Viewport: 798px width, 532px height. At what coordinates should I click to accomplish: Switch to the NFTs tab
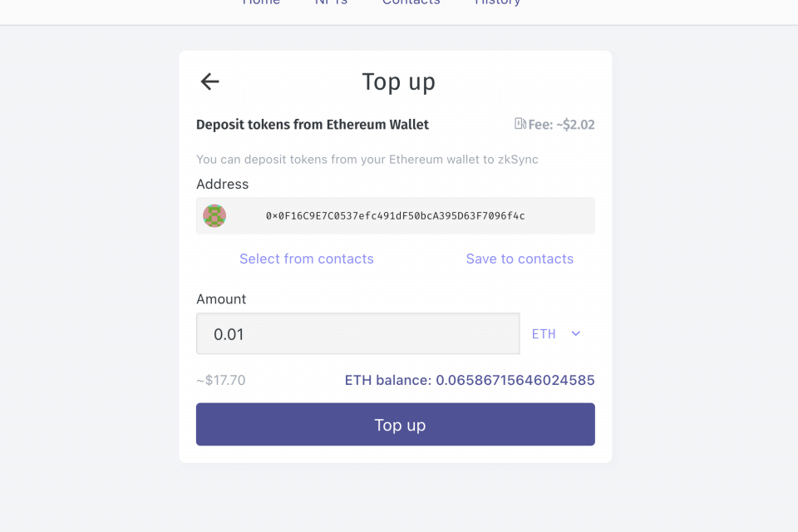point(332,2)
